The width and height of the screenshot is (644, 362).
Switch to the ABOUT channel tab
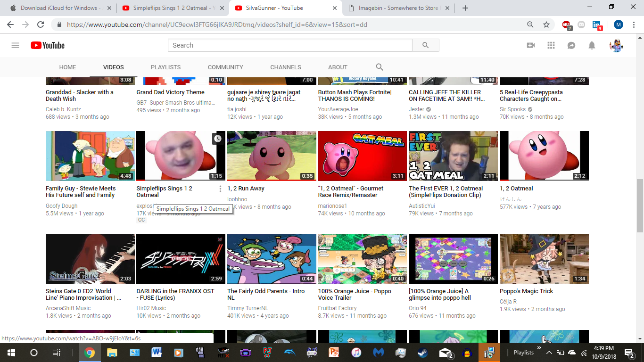[338, 67]
